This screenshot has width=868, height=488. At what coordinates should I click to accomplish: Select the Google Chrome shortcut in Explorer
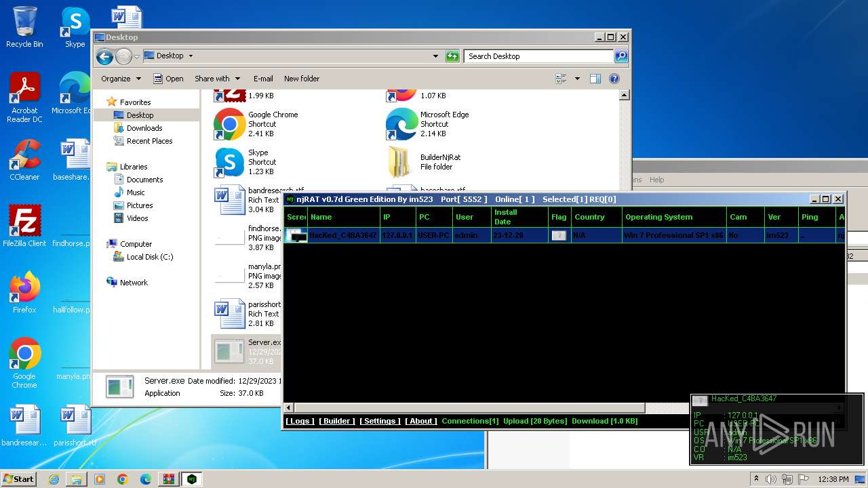coord(256,124)
